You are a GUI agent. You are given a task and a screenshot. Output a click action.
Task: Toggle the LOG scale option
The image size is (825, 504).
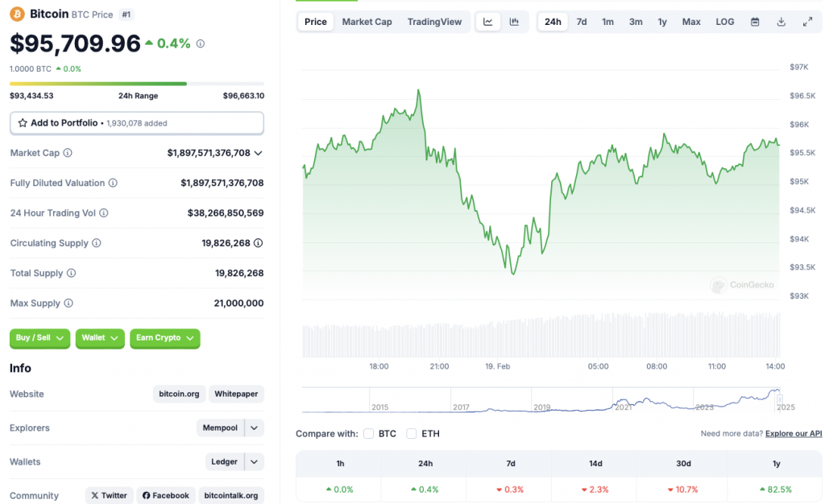pyautogui.click(x=724, y=22)
